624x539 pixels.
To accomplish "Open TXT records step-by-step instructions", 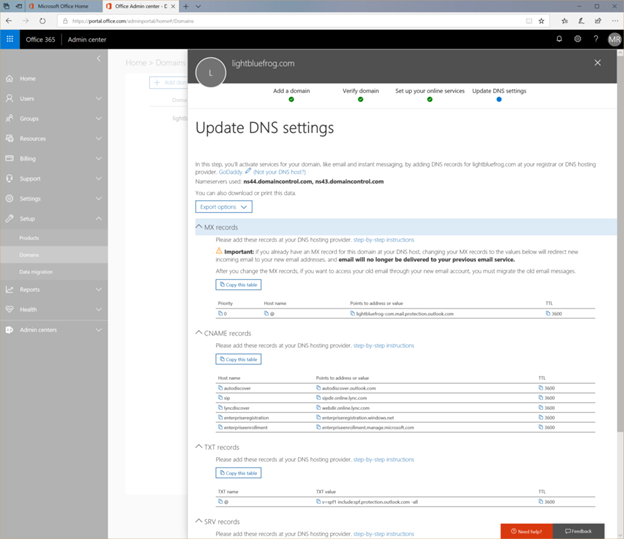I will [384, 459].
